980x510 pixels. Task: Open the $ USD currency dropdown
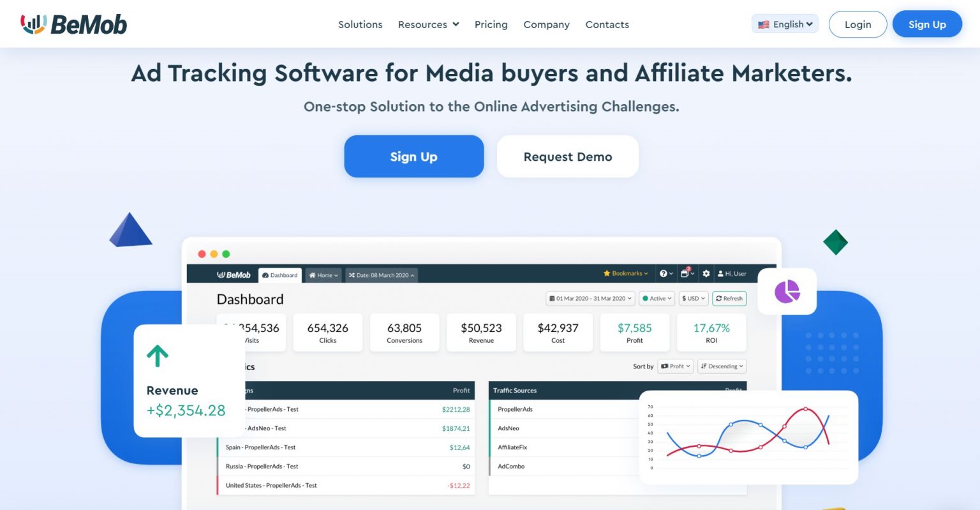coord(694,298)
